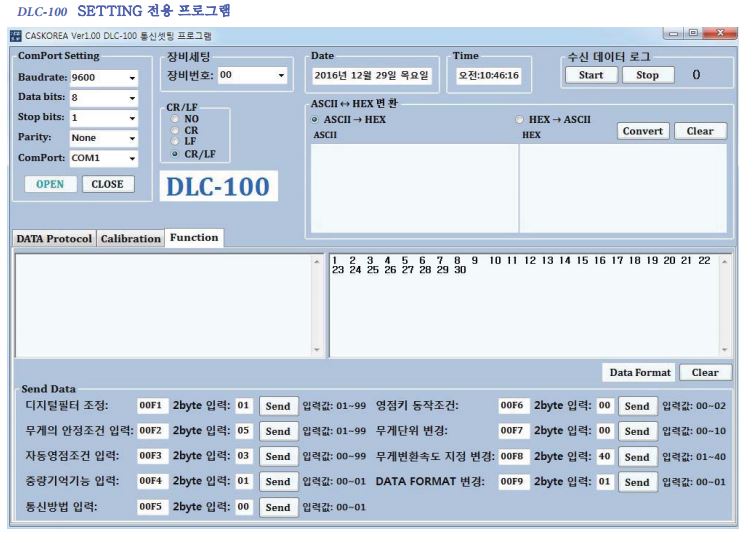The image size is (754, 543).
Task: Stop the receive data log
Action: click(x=648, y=75)
